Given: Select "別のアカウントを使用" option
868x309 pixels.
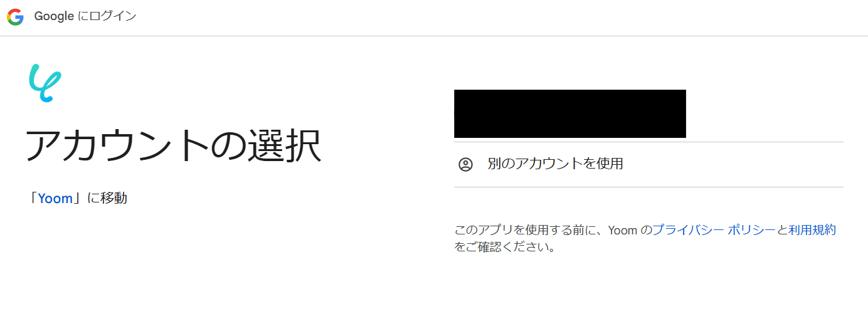Looking at the screenshot, I should [x=648, y=164].
